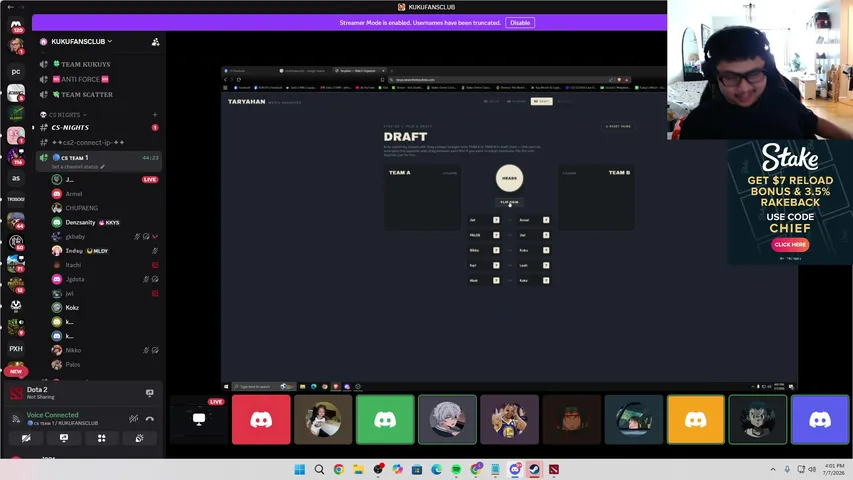Select voice member Itachi
This screenshot has width=853, height=480.
coord(106,265)
